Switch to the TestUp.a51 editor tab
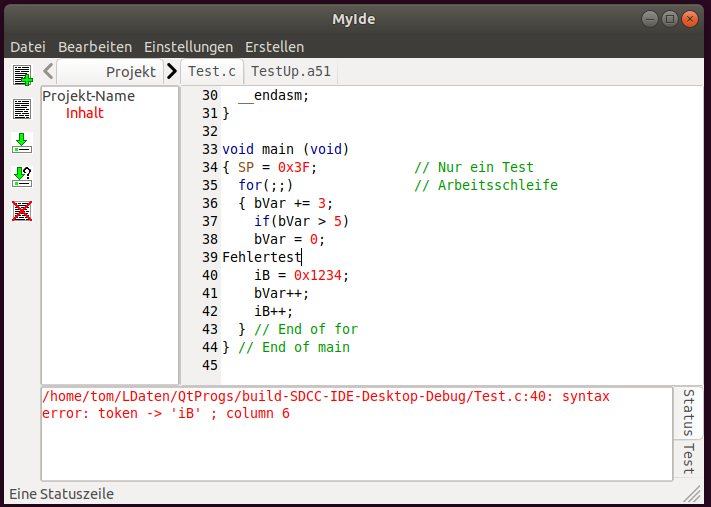The width and height of the screenshot is (711, 507). pyautogui.click(x=291, y=72)
